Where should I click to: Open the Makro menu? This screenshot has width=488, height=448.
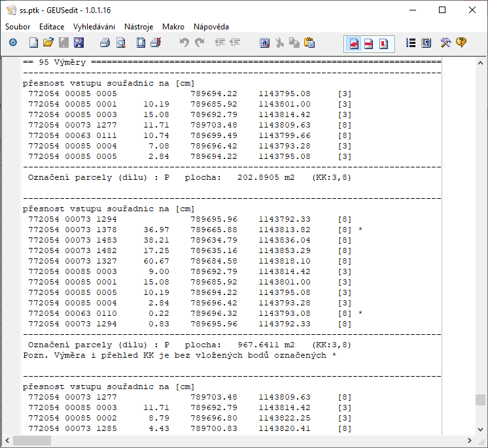(173, 27)
